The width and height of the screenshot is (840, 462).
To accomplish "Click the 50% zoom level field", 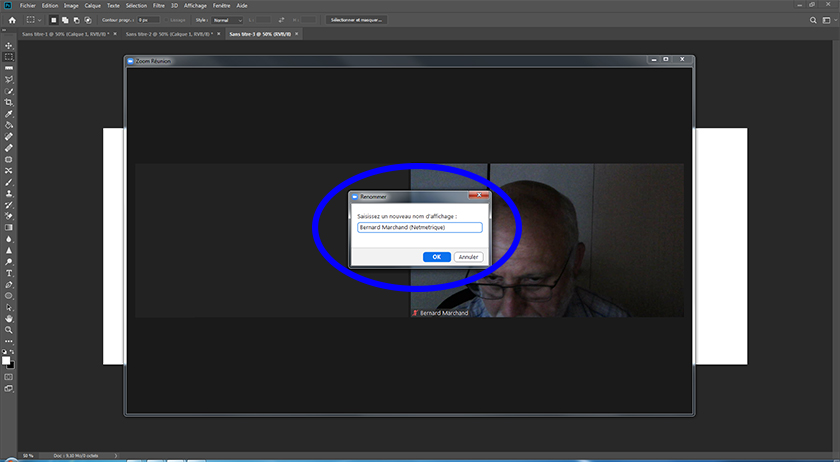I will (28, 456).
